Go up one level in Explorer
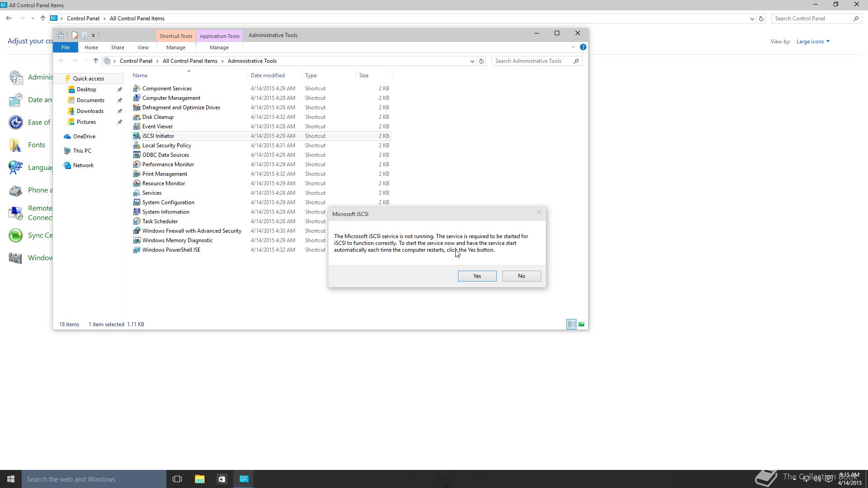The height and width of the screenshot is (488, 868). pos(95,61)
